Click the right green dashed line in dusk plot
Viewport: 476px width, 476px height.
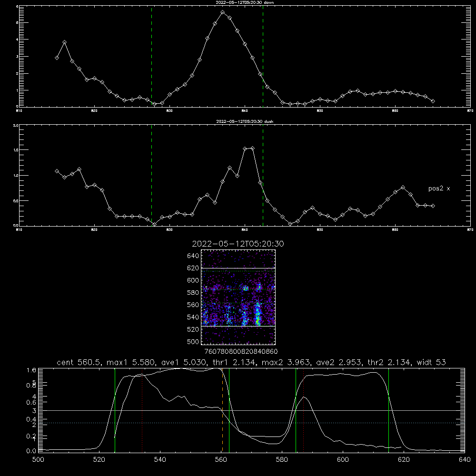pyautogui.click(x=263, y=175)
